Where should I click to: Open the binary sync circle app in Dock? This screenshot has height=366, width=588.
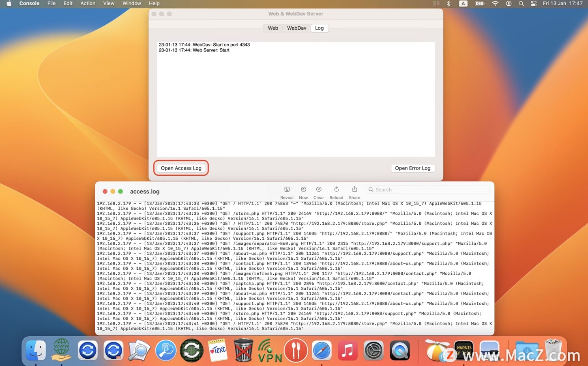(x=191, y=350)
